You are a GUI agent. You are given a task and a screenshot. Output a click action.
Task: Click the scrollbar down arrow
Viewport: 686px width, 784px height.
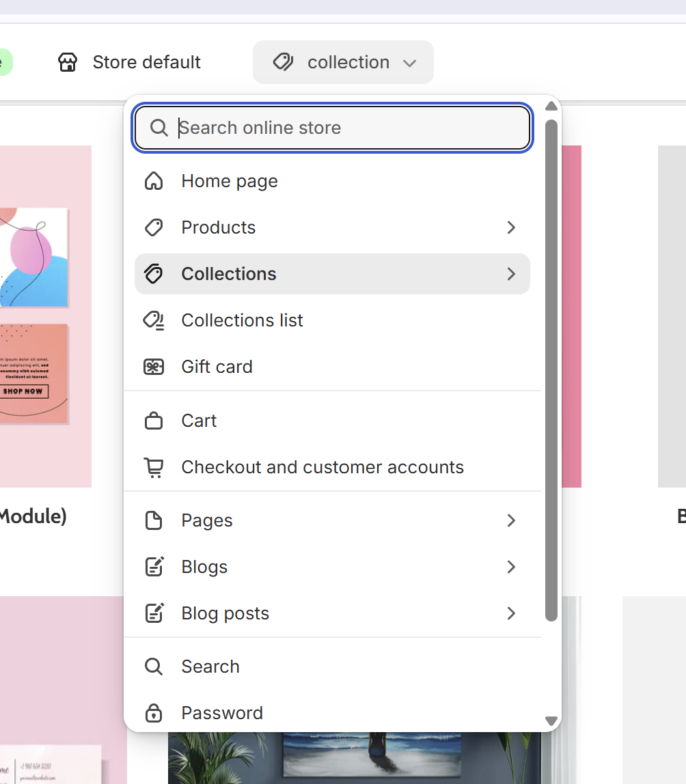point(551,721)
